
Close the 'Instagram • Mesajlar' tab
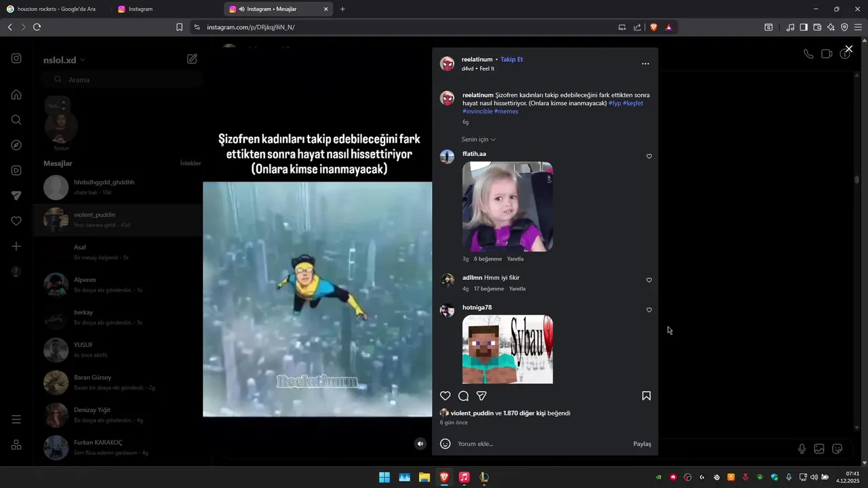point(326,9)
